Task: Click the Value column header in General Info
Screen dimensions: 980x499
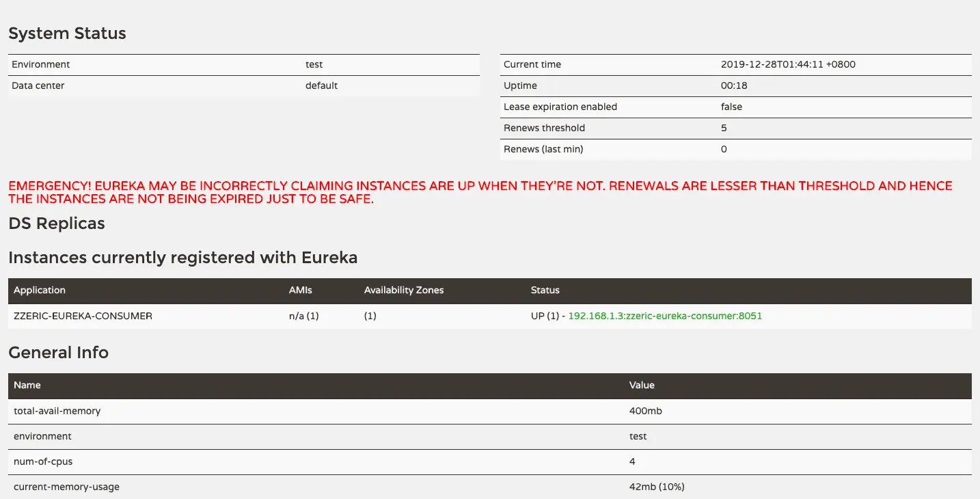Action: (642, 385)
